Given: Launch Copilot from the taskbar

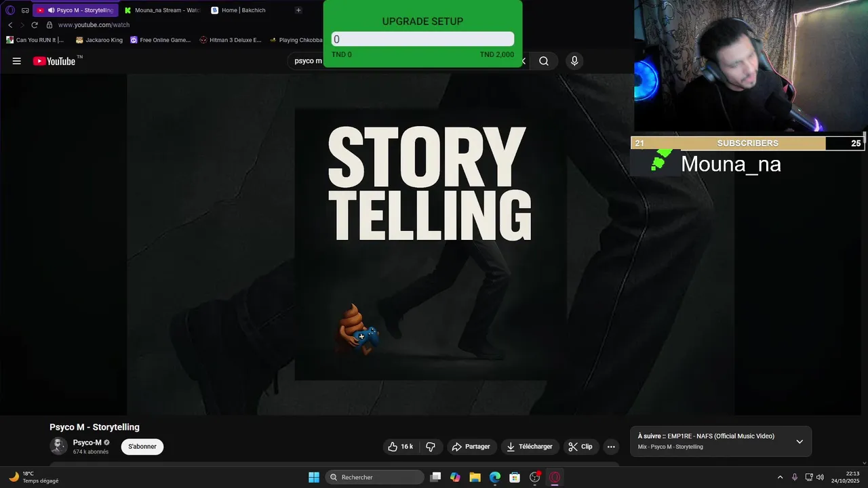Looking at the screenshot, I should [455, 477].
